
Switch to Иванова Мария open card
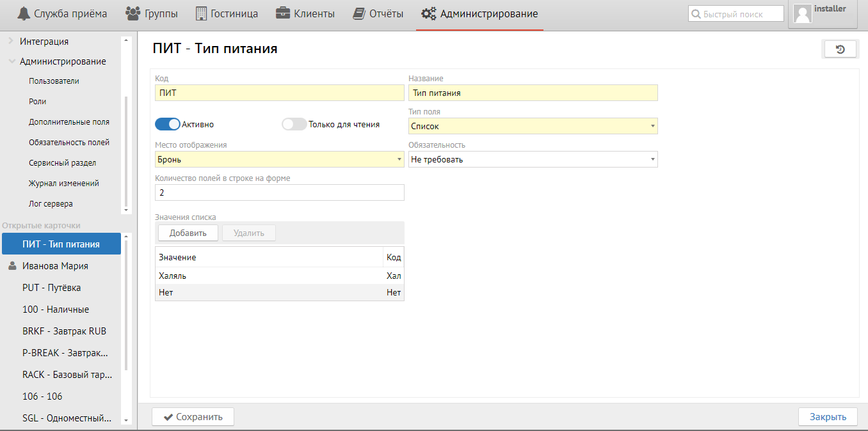(55, 266)
